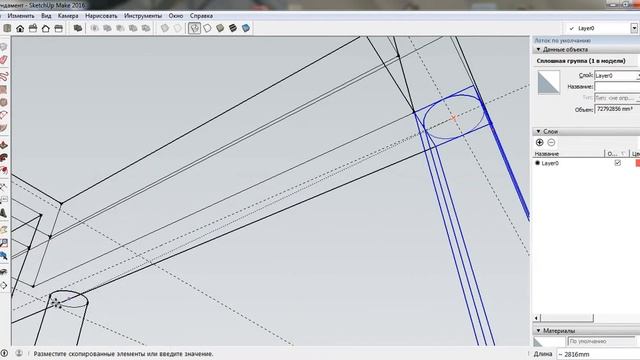Collapse the Данные объекта panel
This screenshot has height=360, width=640.
538,49
